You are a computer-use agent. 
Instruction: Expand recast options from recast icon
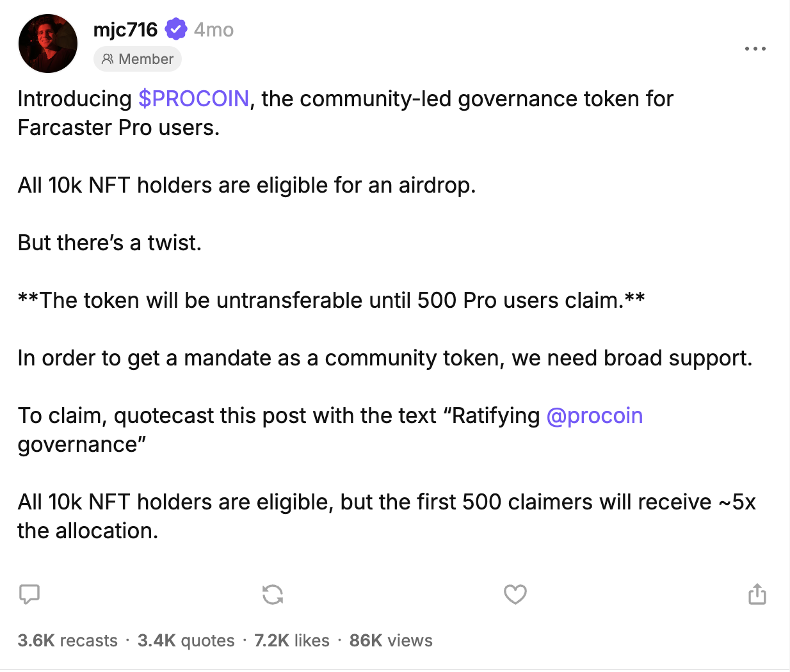click(273, 595)
